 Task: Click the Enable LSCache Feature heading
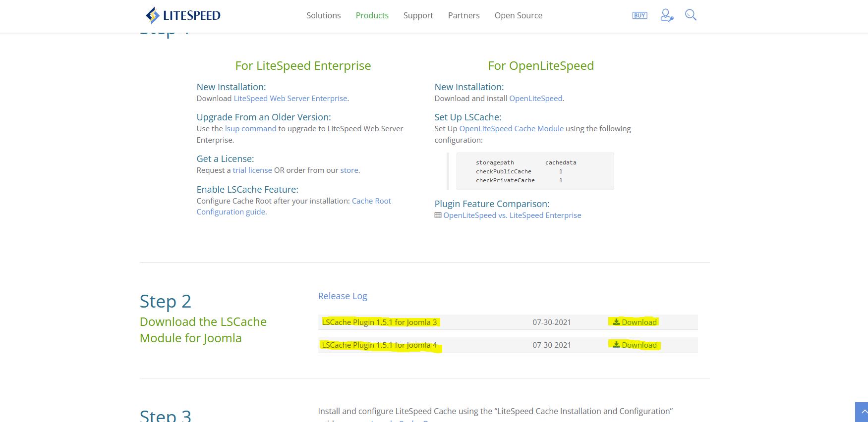[247, 189]
